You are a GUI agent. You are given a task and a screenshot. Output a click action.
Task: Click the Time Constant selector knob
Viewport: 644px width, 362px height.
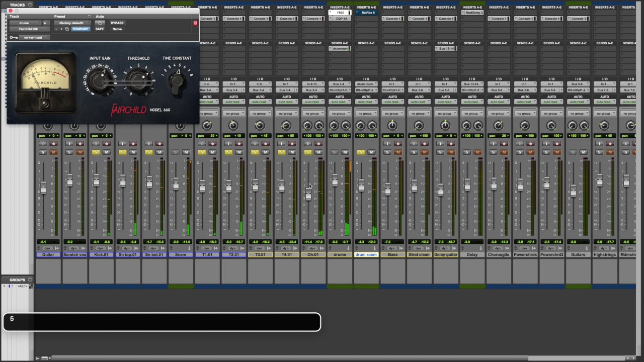177,80
